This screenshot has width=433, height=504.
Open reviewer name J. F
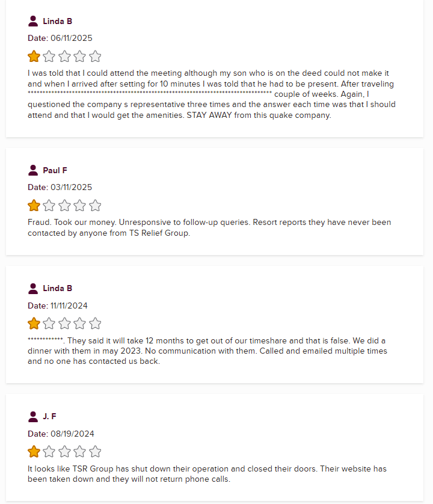[x=49, y=416]
